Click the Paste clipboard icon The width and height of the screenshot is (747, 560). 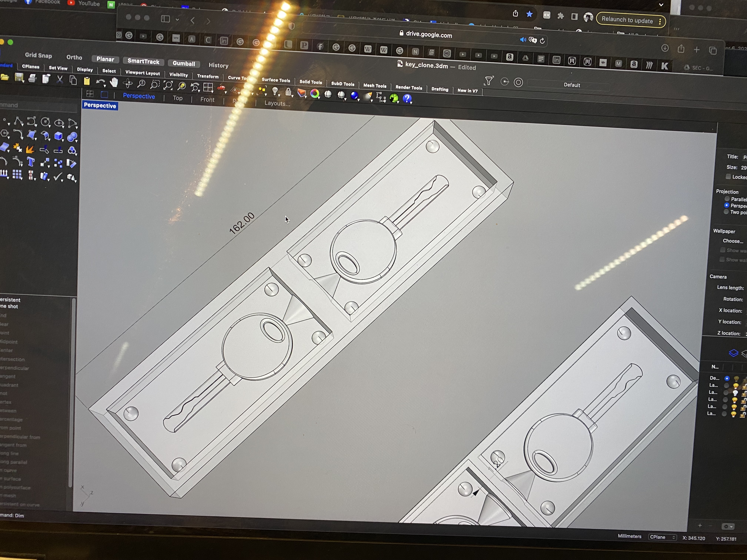tap(87, 81)
